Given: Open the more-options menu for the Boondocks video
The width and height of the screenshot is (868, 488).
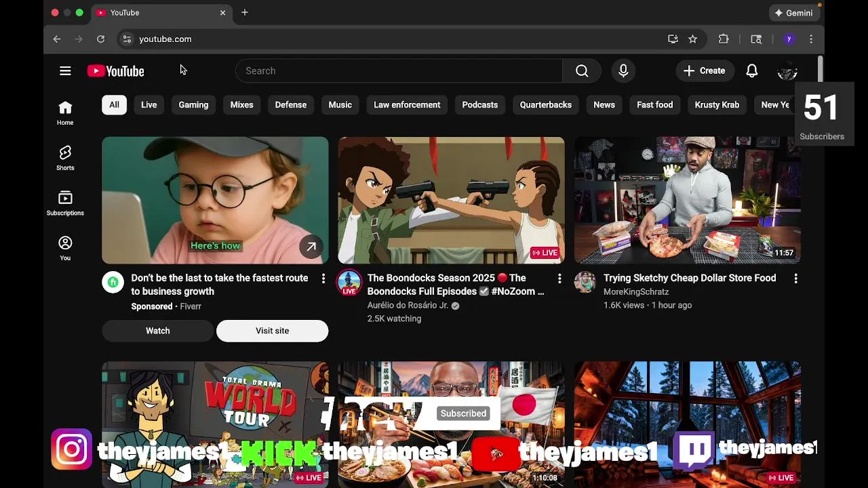Looking at the screenshot, I should point(559,279).
